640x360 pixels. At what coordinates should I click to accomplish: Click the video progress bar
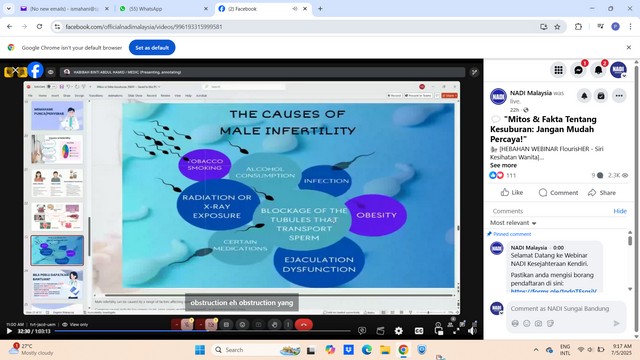(202, 331)
